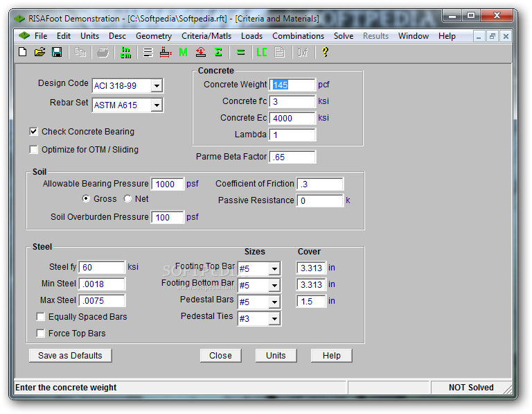
Task: Open the Combinations menu
Action: (299, 36)
